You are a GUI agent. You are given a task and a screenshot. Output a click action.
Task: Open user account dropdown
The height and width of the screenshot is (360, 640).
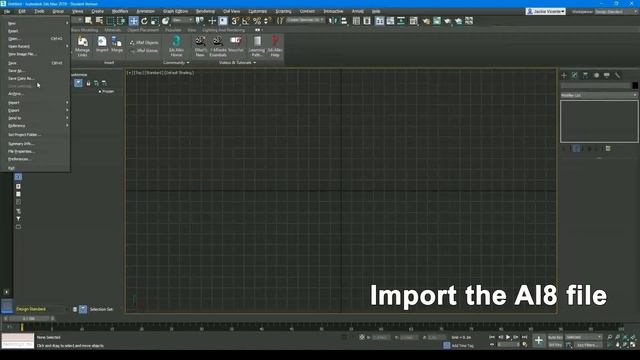[546, 11]
